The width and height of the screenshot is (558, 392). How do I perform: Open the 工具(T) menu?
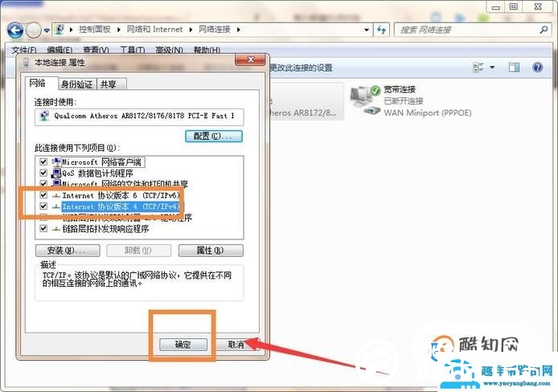pos(133,50)
